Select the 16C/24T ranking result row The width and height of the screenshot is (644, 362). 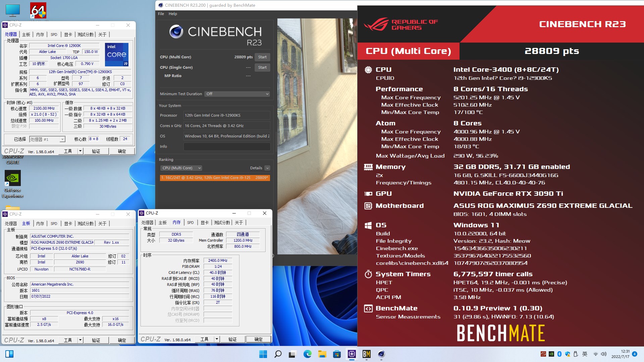[x=215, y=178]
